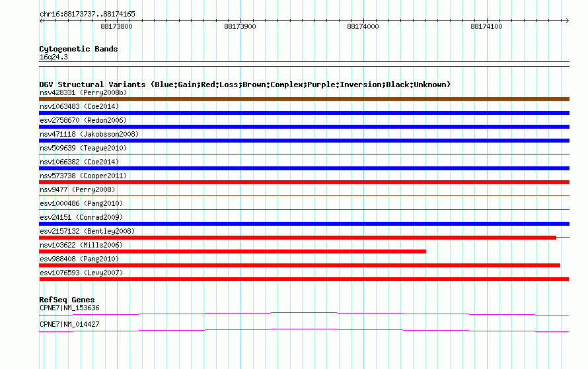588x369 pixels.
Task: Open variant label esv2157132 (Bentley2008)
Action: (x=87, y=231)
